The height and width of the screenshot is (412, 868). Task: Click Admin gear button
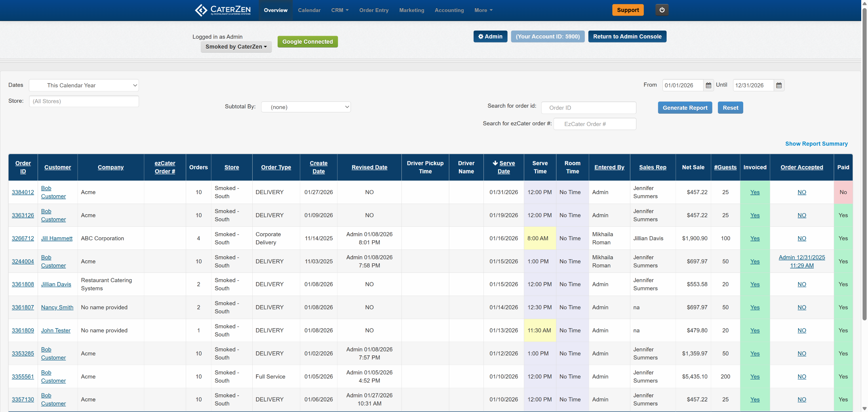click(x=490, y=36)
